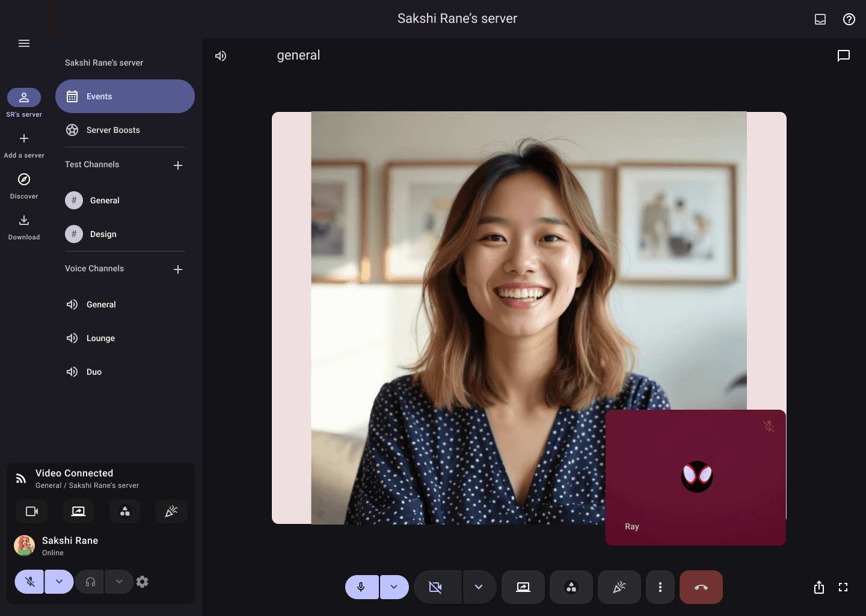Open the help question mark icon
866x616 pixels.
pos(849,19)
